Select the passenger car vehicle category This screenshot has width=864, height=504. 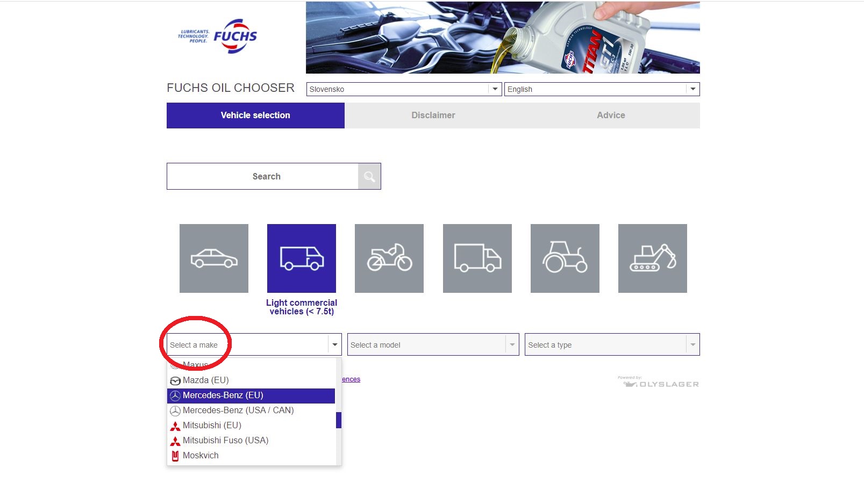tap(214, 258)
